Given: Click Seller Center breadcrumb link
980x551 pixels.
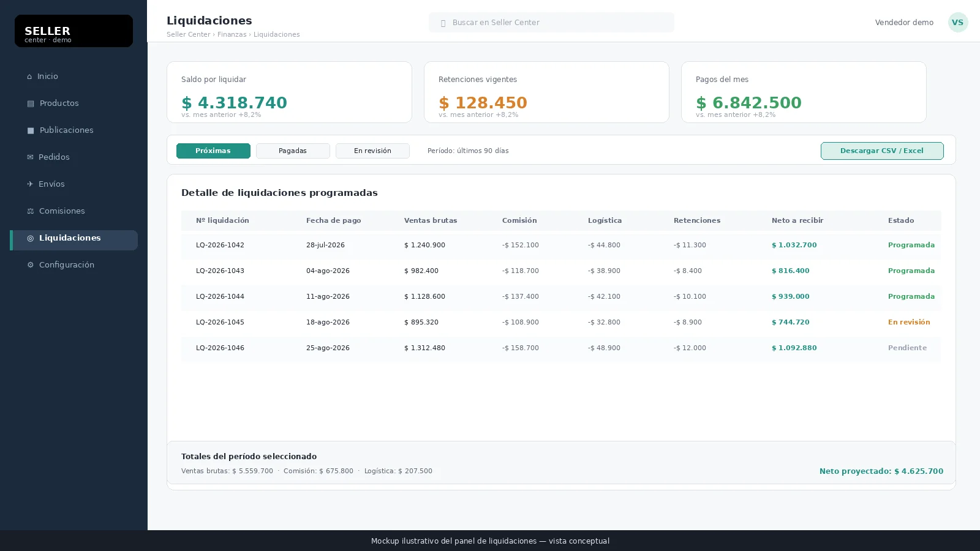Looking at the screenshot, I should click(x=188, y=35).
